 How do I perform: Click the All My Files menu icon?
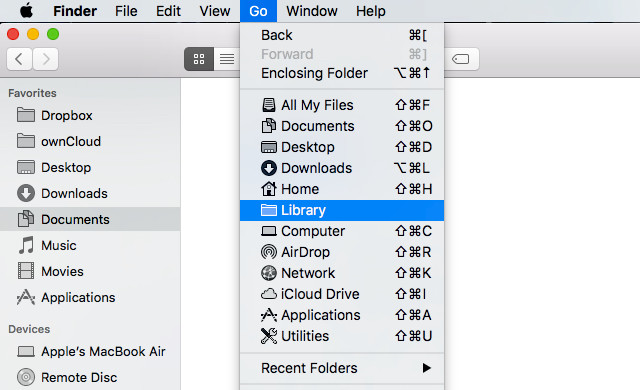(x=269, y=105)
